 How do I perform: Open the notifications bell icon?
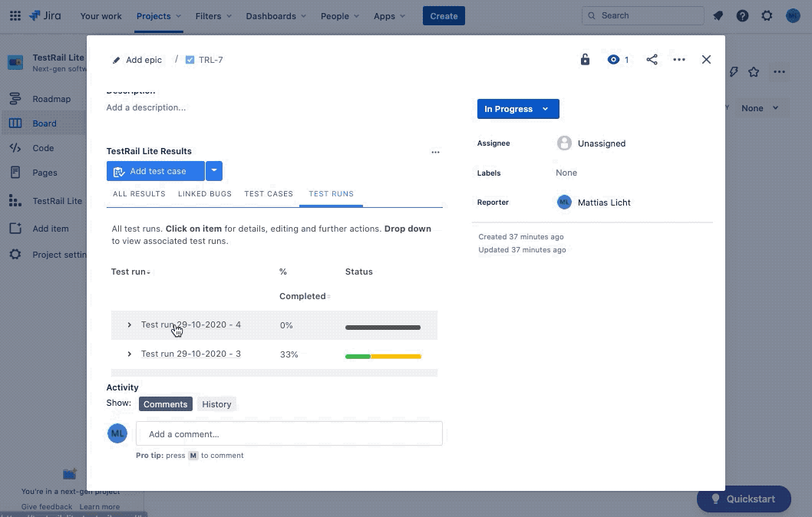click(x=718, y=16)
